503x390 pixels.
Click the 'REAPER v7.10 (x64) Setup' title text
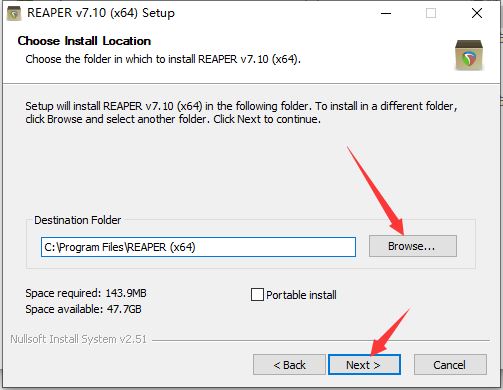101,13
